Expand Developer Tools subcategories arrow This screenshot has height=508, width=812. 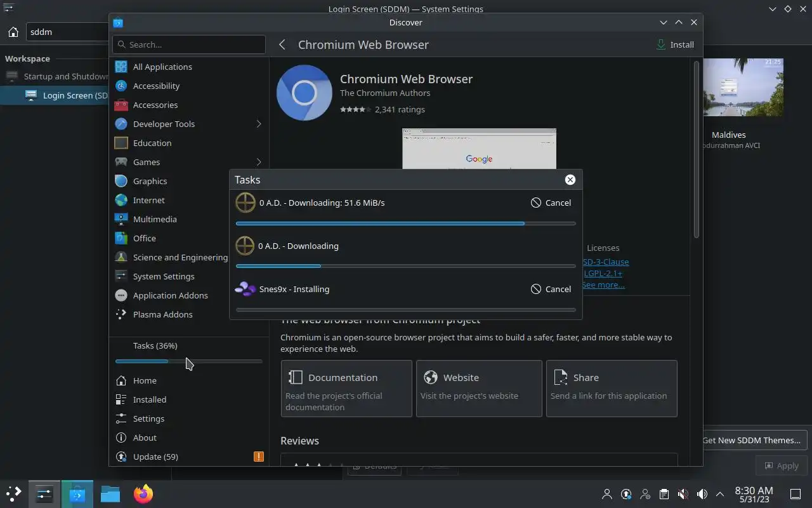click(x=259, y=124)
